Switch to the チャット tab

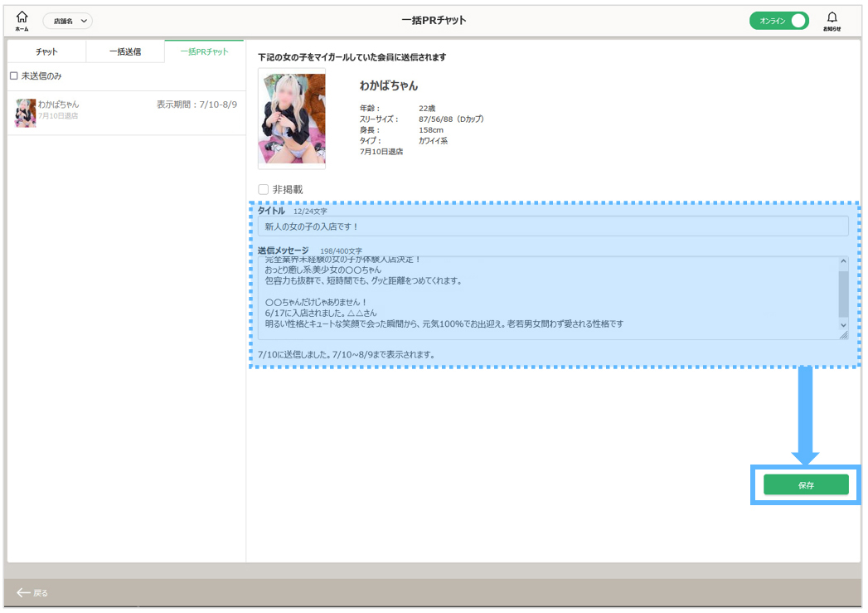pos(46,51)
